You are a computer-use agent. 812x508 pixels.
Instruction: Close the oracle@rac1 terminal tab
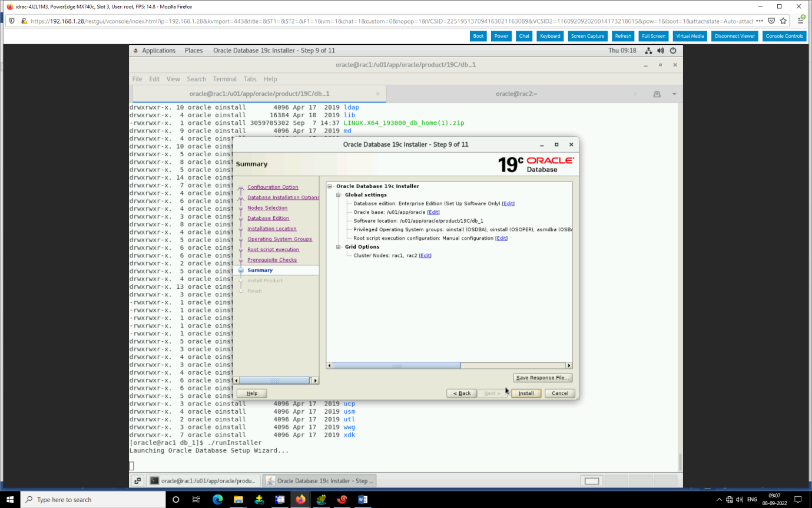[x=378, y=94]
